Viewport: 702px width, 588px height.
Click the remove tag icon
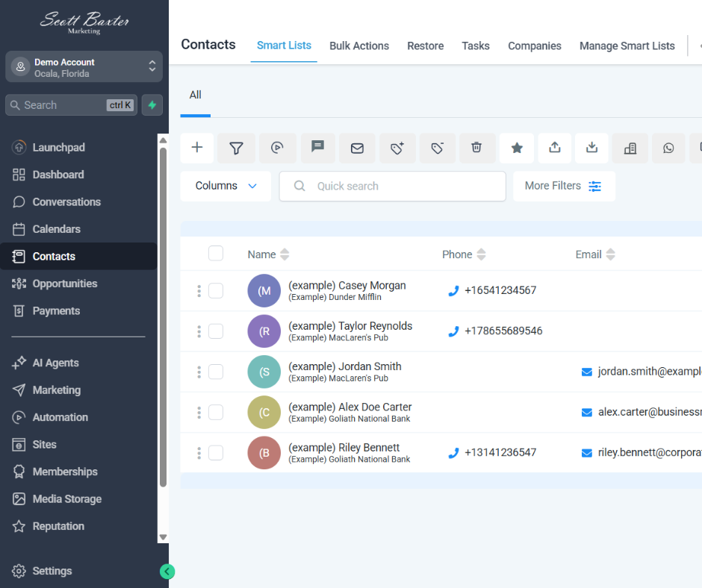pyautogui.click(x=438, y=148)
